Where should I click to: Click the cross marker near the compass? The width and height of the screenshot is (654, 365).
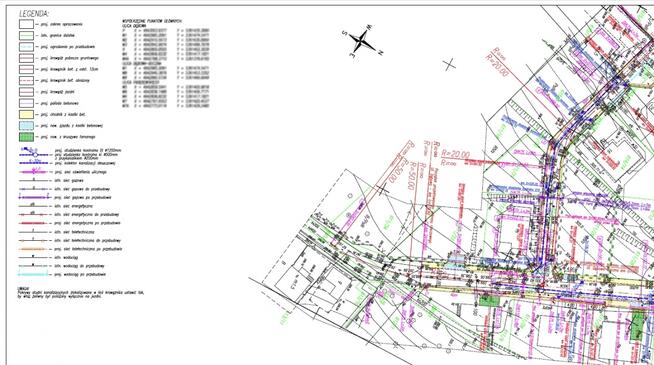449,64
